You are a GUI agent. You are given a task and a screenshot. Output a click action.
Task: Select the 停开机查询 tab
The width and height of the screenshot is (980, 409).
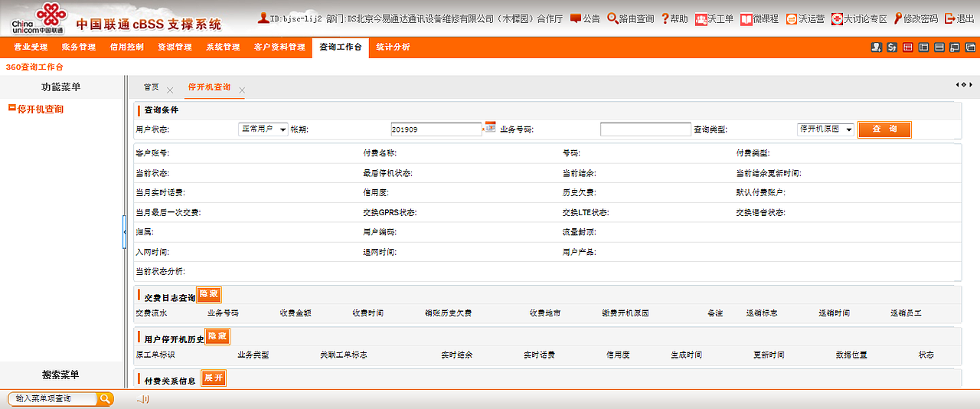tap(209, 87)
